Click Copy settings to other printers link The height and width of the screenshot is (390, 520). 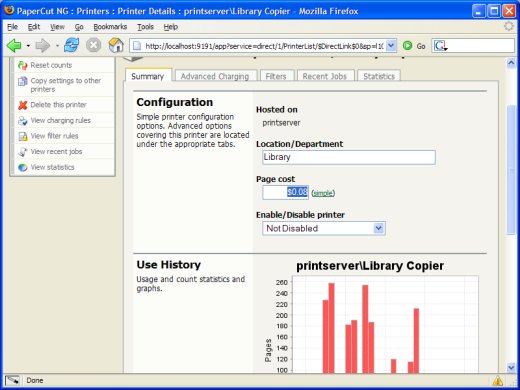[65, 85]
